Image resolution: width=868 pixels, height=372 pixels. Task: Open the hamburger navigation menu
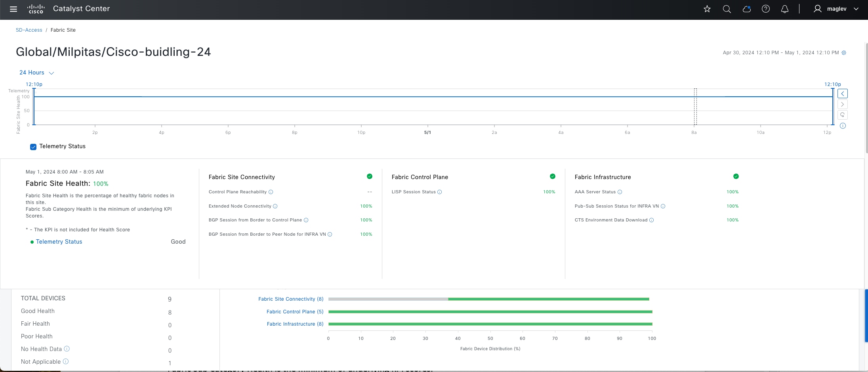click(13, 9)
